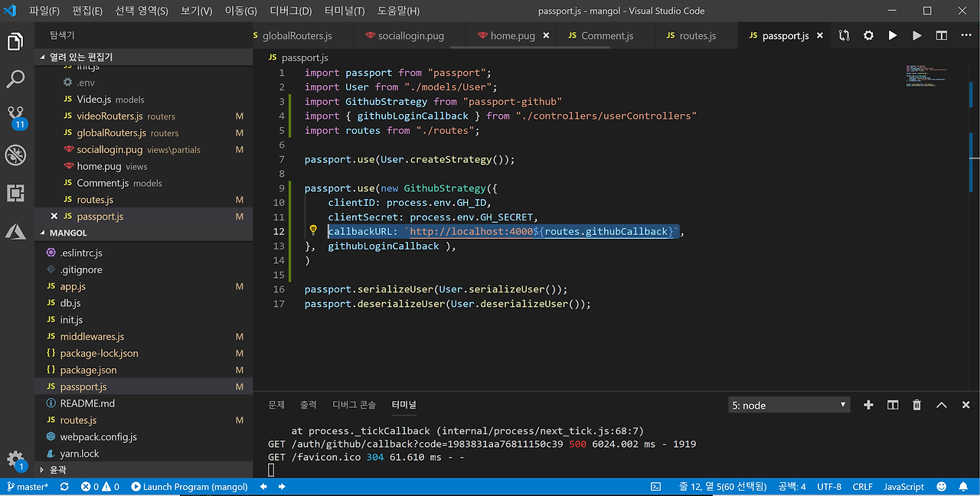The width and height of the screenshot is (980, 496).
Task: Click the lightbulb quick fix icon
Action: click(313, 230)
